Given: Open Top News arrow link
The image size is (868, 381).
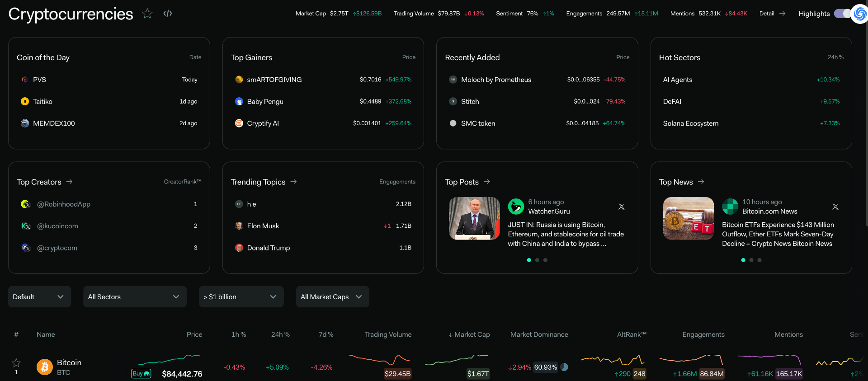Looking at the screenshot, I should 701,182.
